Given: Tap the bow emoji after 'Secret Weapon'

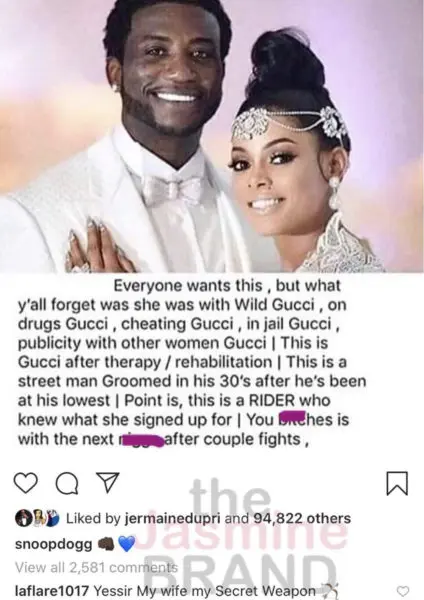Looking at the screenshot, I should (x=330, y=591).
